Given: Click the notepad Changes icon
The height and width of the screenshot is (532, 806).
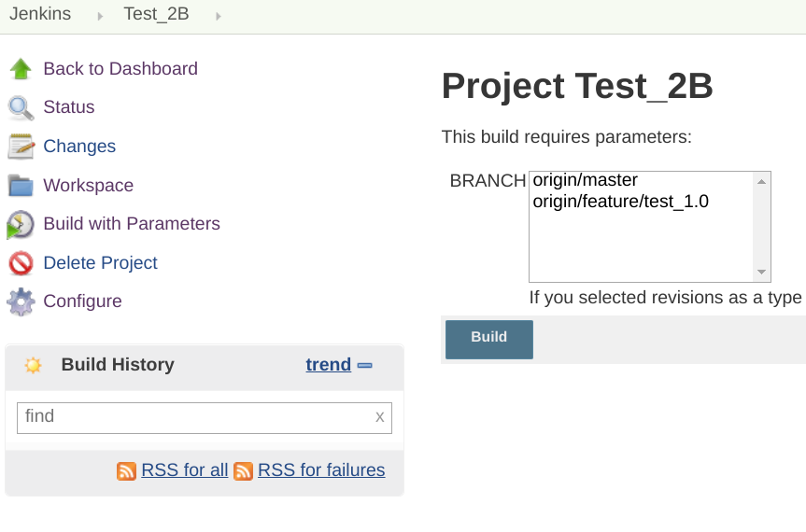Looking at the screenshot, I should click(x=21, y=147).
